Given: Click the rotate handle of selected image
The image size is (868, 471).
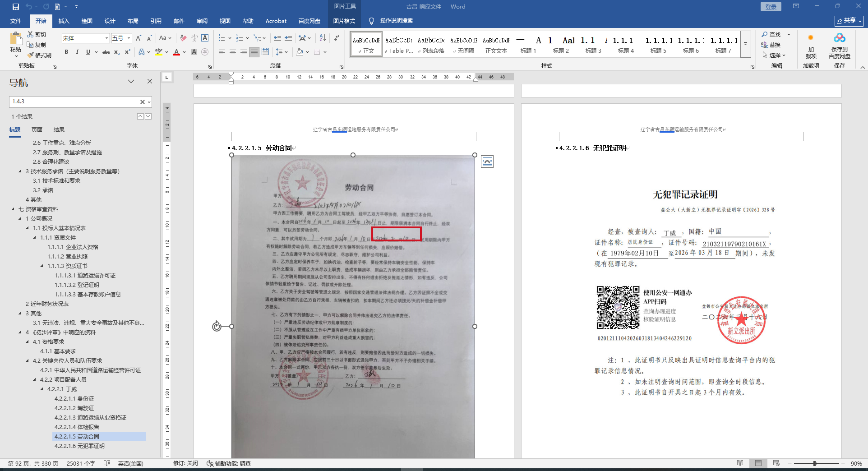Looking at the screenshot, I should click(x=217, y=326).
